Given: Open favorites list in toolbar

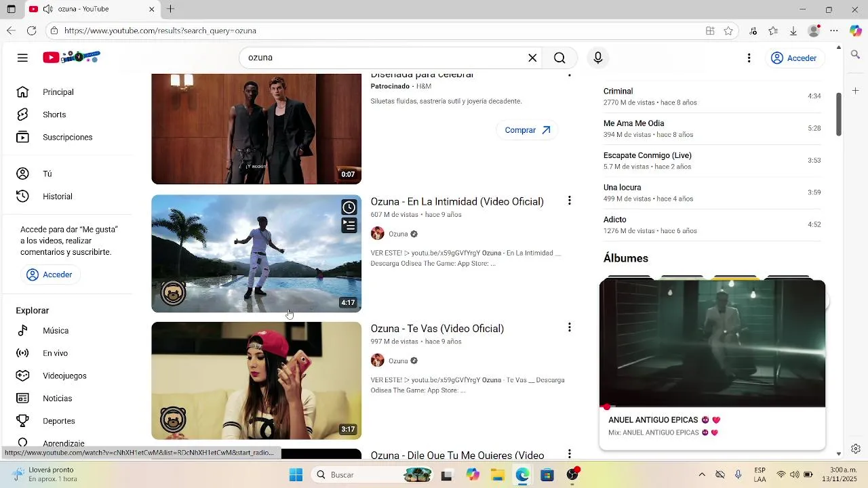Looking at the screenshot, I should 773,30.
